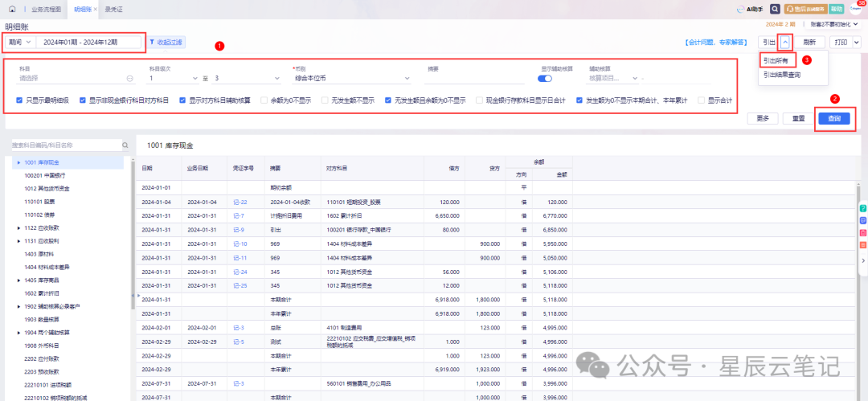Enable the 显示合计 checkbox

click(702, 100)
